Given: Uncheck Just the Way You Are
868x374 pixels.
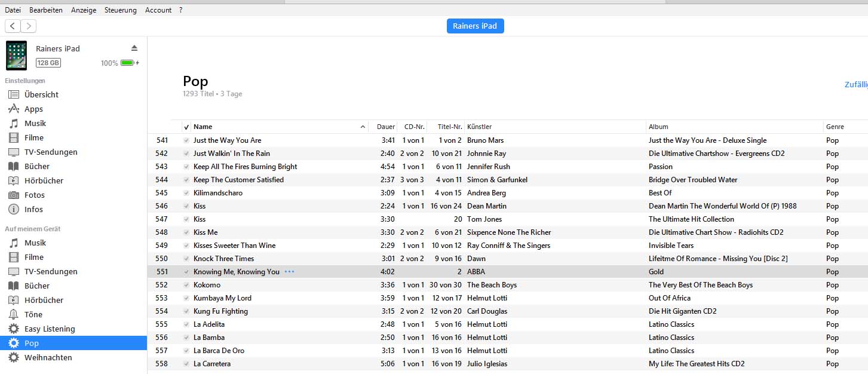Looking at the screenshot, I should [186, 140].
